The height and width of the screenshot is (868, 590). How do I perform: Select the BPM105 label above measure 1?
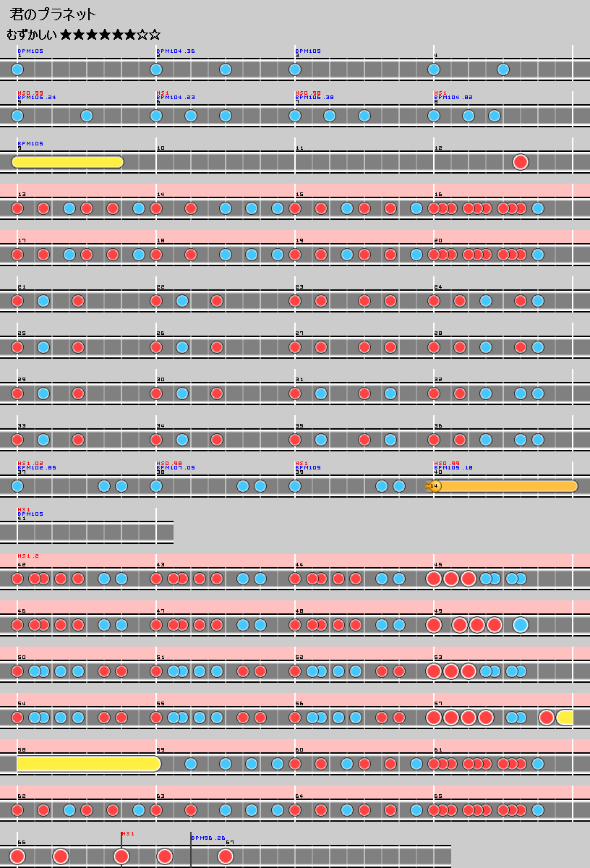[30, 51]
